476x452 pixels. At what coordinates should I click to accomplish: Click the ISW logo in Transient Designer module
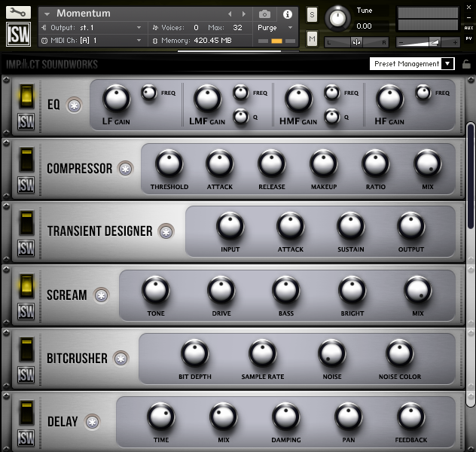tap(26, 248)
